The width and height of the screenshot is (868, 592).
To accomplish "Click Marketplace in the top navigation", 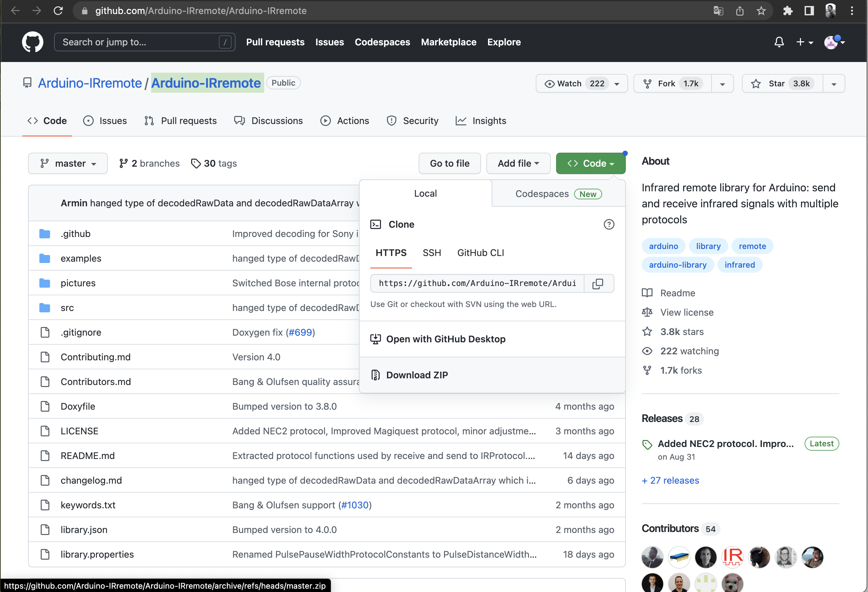I will tap(448, 42).
